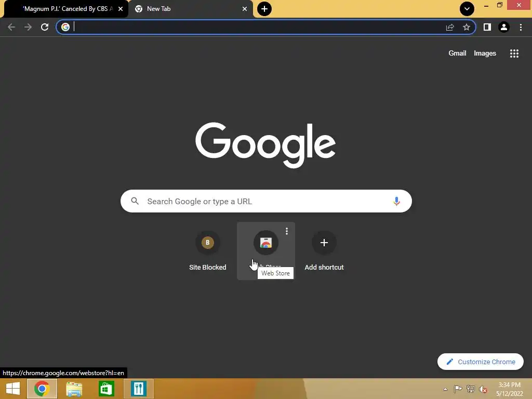532x399 pixels.
Task: Add a new shortcut
Action: coord(324,251)
